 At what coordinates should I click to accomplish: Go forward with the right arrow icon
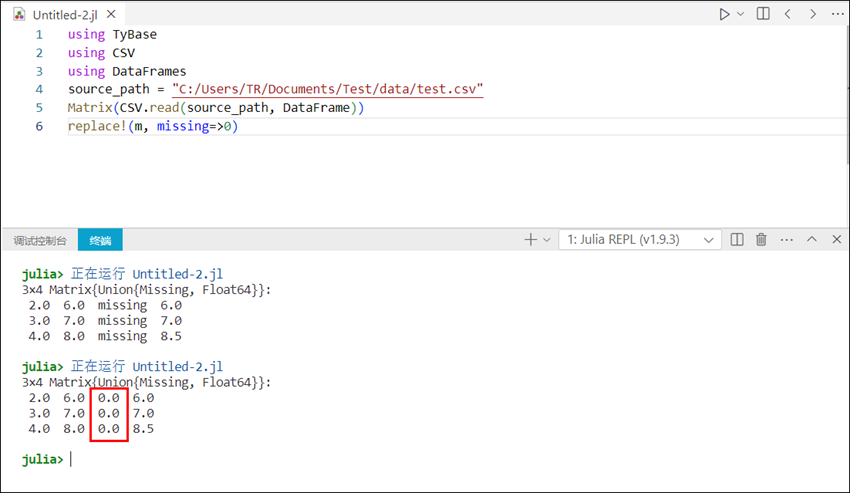click(x=813, y=14)
